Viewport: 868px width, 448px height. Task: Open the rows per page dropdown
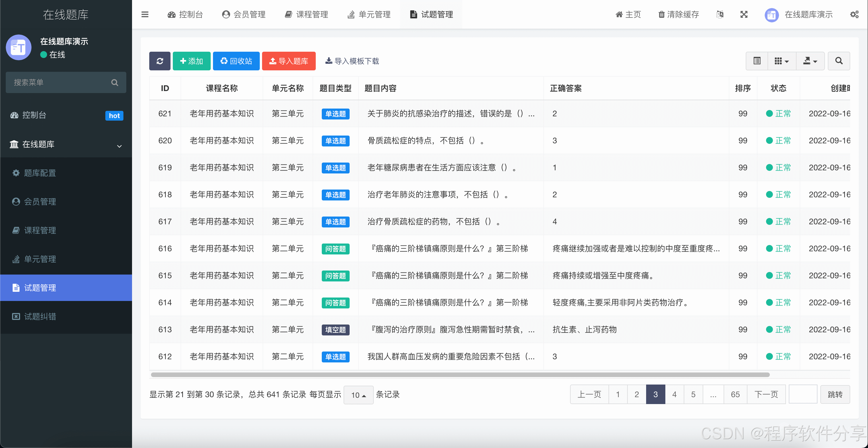[x=358, y=395]
